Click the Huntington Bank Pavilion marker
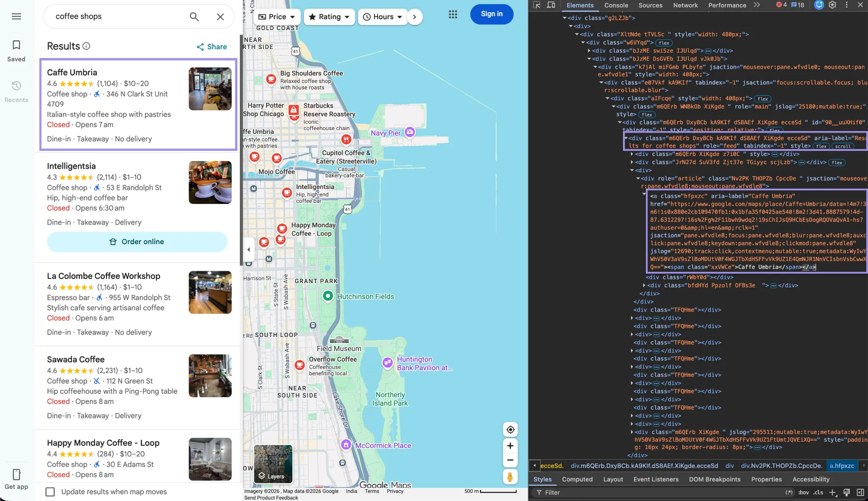Image resolution: width=868 pixels, height=501 pixels. (387, 362)
